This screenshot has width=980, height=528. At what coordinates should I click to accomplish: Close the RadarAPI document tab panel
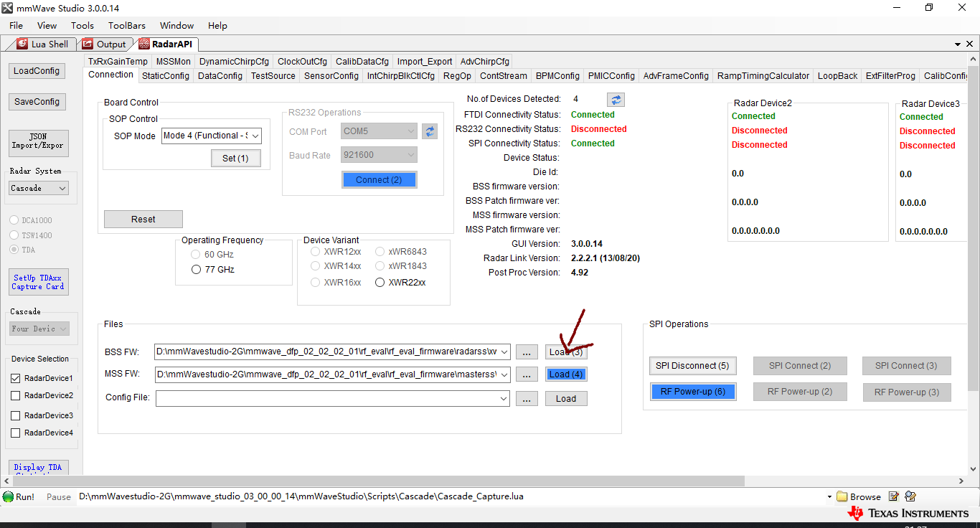971,44
